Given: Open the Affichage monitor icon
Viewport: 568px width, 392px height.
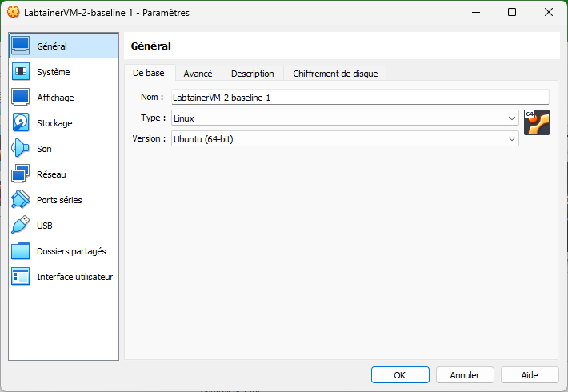Looking at the screenshot, I should [21, 98].
